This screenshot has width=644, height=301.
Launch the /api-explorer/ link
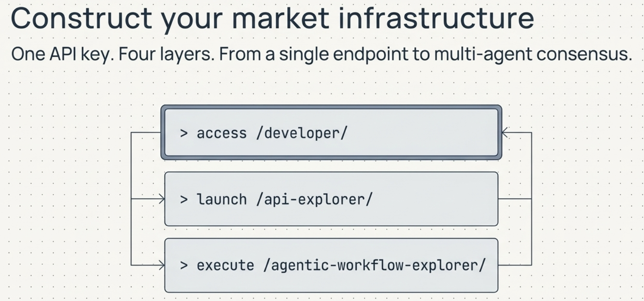coord(331,199)
